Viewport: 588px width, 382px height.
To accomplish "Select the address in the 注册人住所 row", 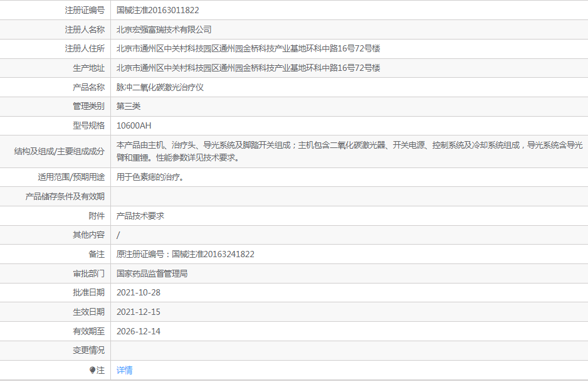I will pyautogui.click(x=248, y=48).
